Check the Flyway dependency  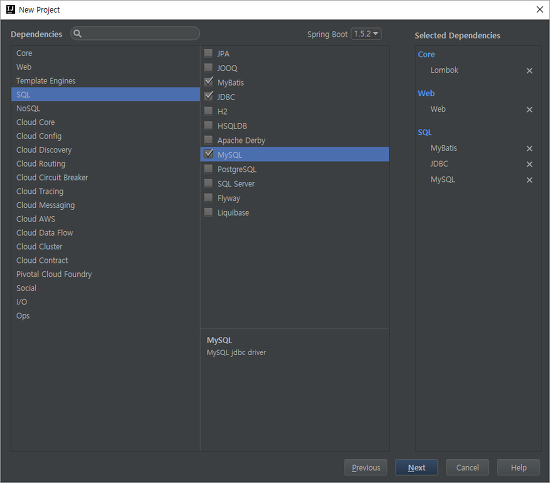pyautogui.click(x=208, y=197)
